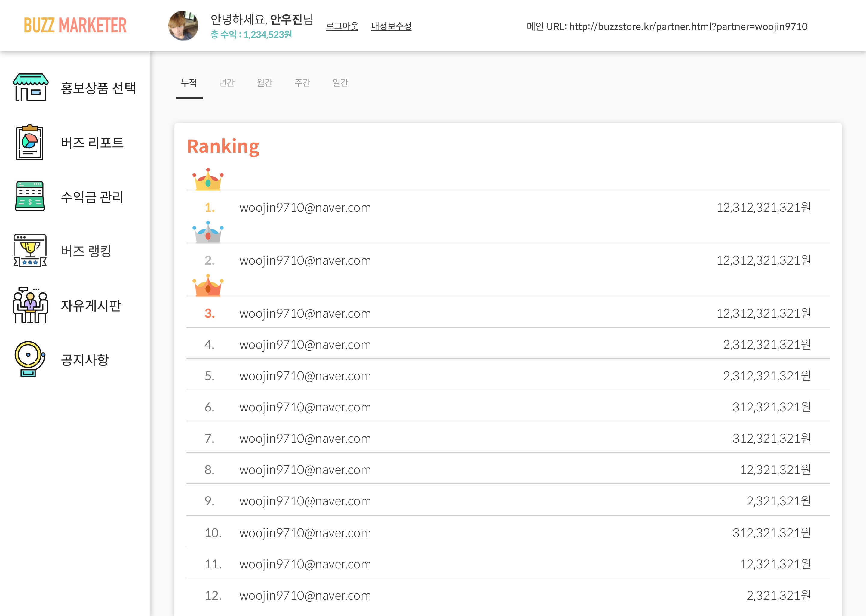Click the email in rank 8 row
This screenshot has height=616, width=866.
point(305,470)
